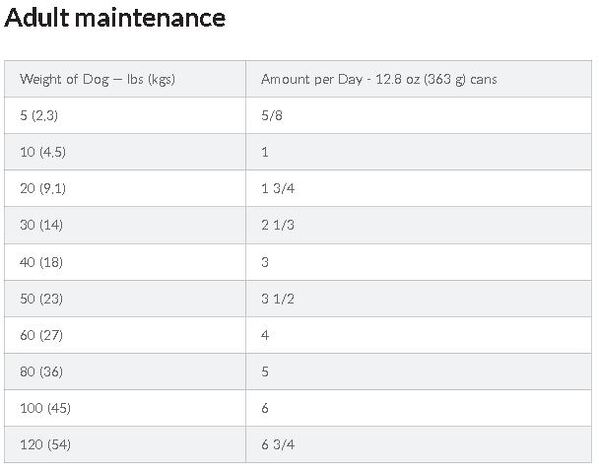
Task: Click the 3 1/2 amount cell
Action: point(418,299)
